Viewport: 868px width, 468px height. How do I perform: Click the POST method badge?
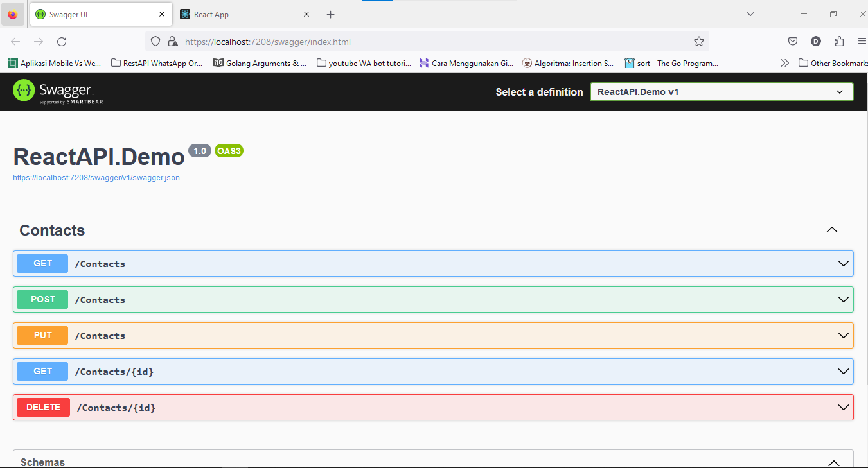point(42,299)
